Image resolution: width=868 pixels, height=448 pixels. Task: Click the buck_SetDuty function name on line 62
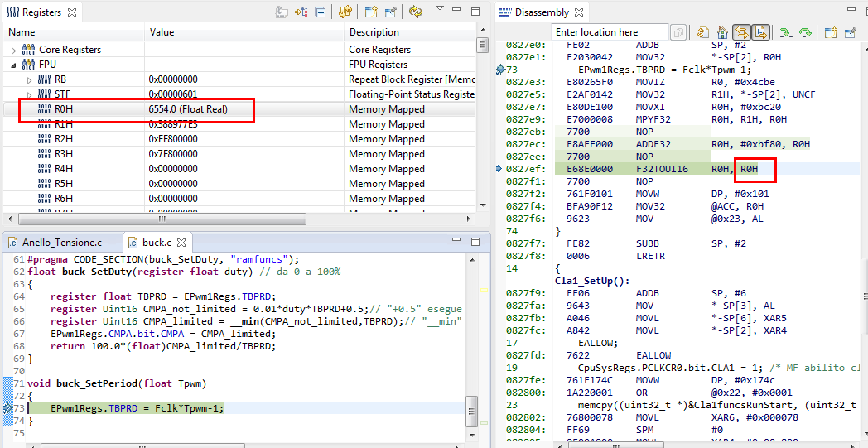95,272
